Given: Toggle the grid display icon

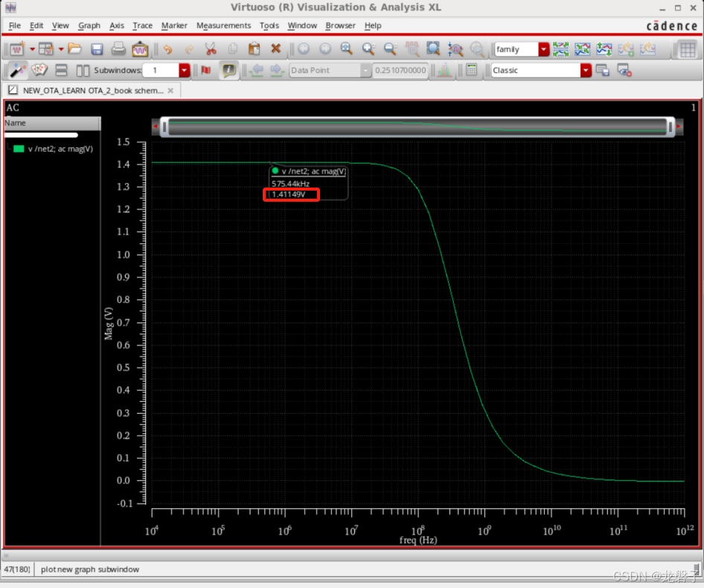Looking at the screenshot, I should click(x=687, y=49).
